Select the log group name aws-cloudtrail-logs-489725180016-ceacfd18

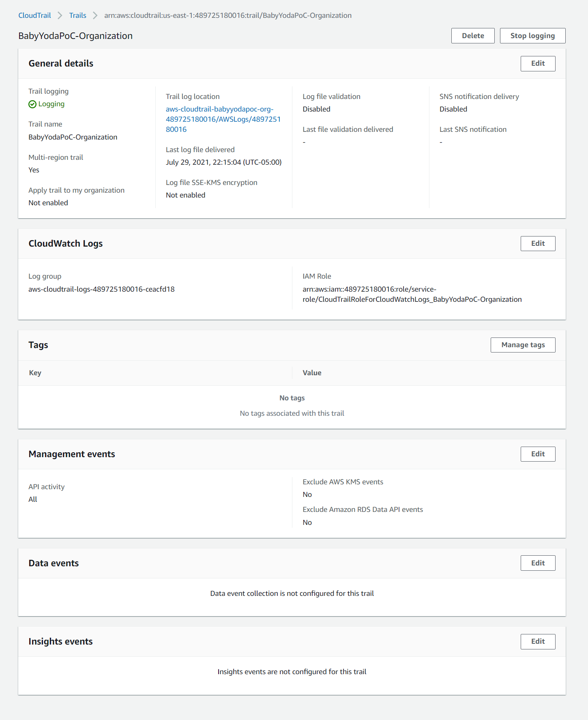point(101,289)
